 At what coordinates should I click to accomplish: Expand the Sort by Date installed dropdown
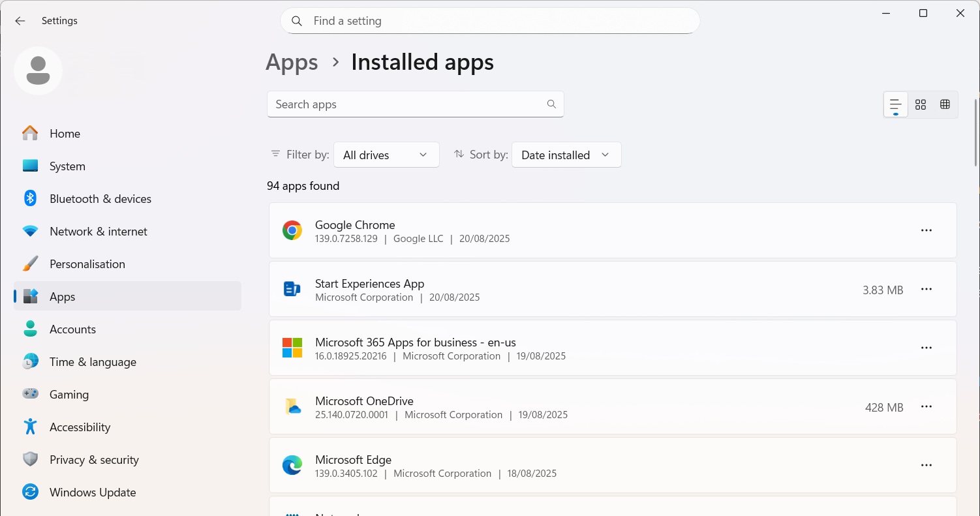(x=566, y=155)
